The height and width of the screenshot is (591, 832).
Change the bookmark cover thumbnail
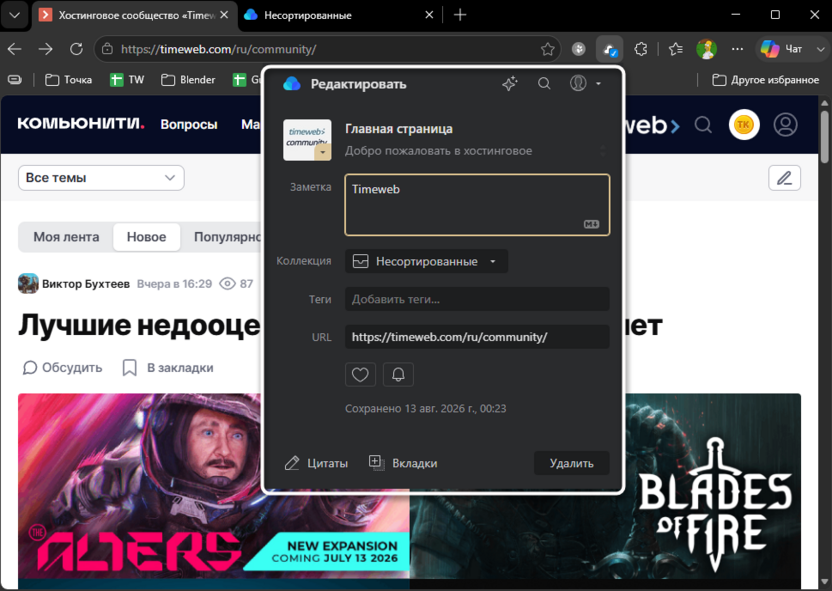coord(307,140)
